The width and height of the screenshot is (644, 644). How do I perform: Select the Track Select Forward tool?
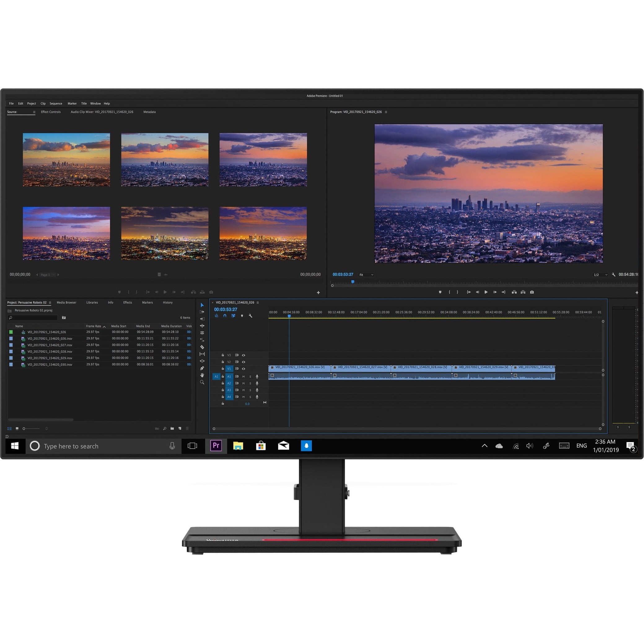(x=202, y=312)
